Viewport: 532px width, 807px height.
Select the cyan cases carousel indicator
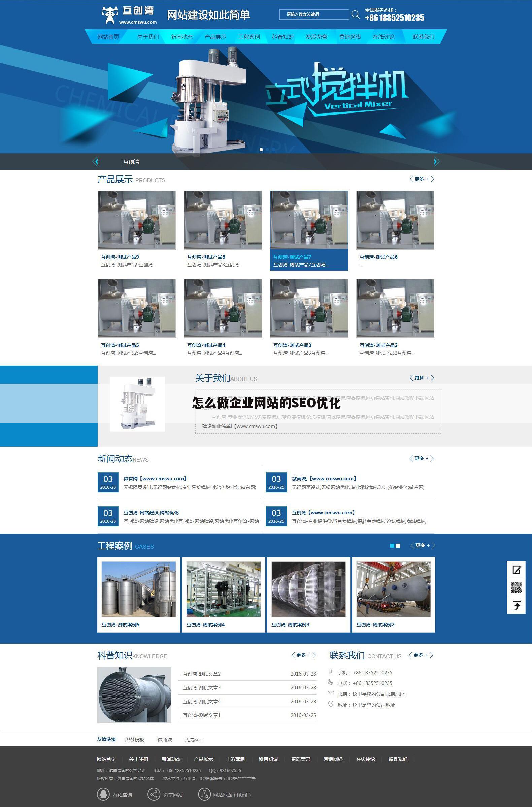tap(392, 546)
